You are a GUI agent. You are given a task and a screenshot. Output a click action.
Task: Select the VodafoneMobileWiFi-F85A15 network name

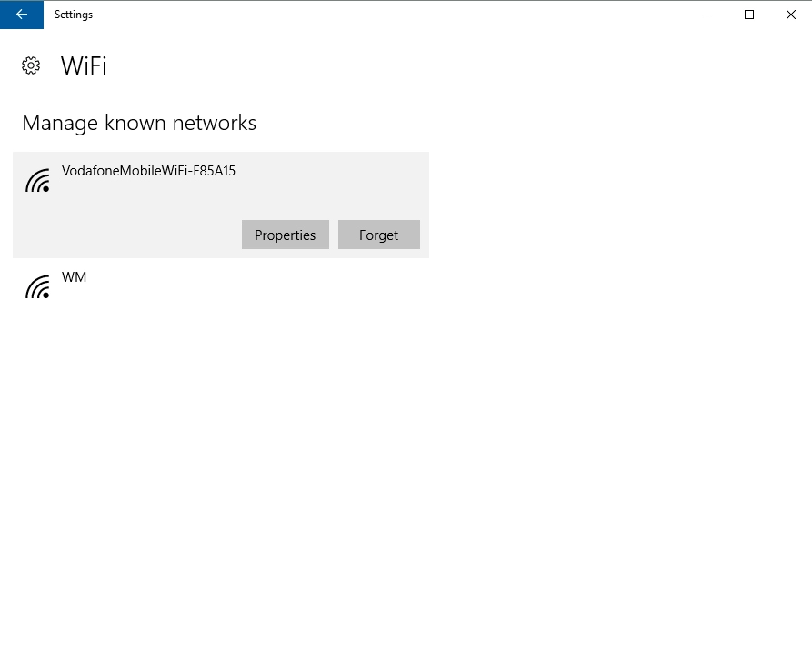pyautogui.click(x=148, y=171)
